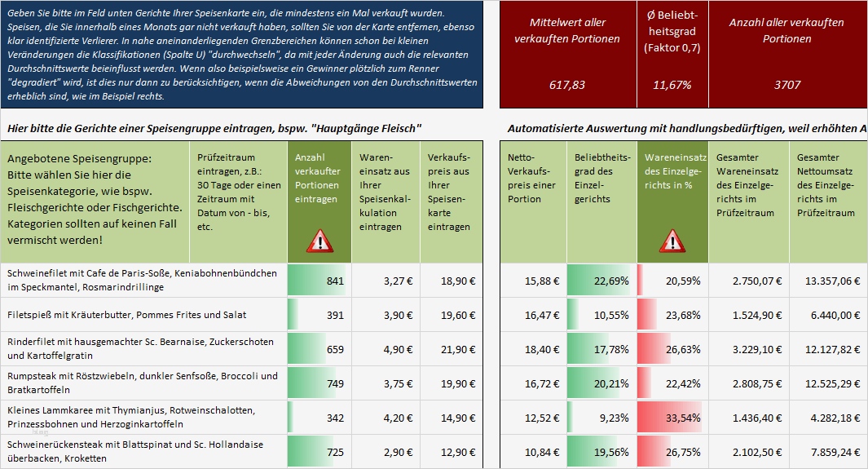Image resolution: width=868 pixels, height=469 pixels.
Task: Click warning icon under 'Anzahl verkaufter Portionen'
Action: click(319, 241)
